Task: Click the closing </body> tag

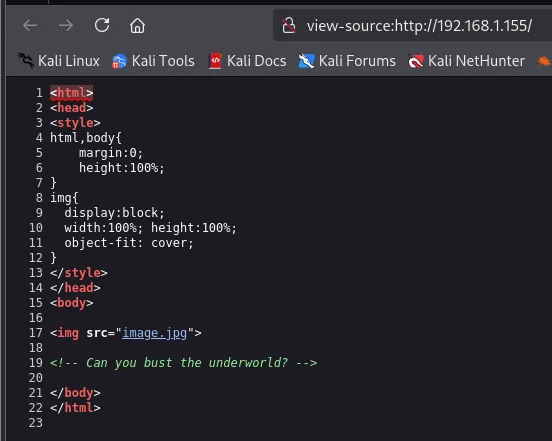Action: coord(75,393)
